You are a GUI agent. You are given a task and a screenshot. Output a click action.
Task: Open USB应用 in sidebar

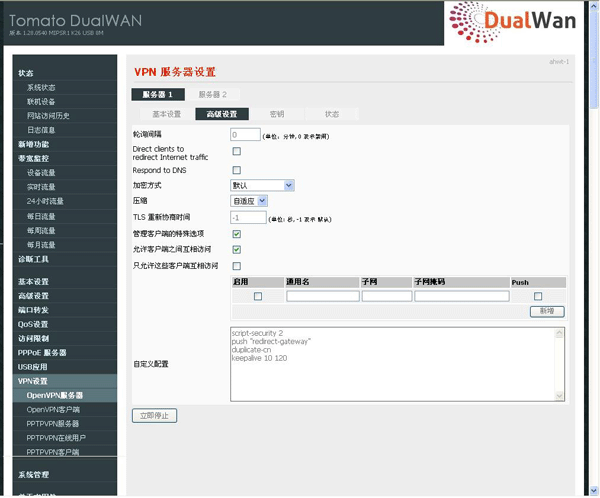coord(33,367)
